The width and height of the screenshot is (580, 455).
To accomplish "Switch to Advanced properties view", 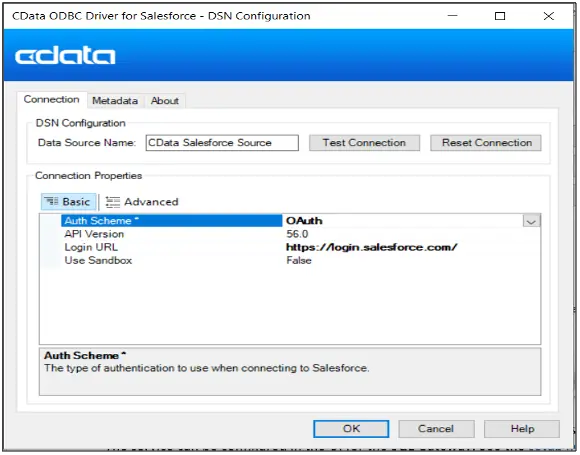I will tap(142, 202).
